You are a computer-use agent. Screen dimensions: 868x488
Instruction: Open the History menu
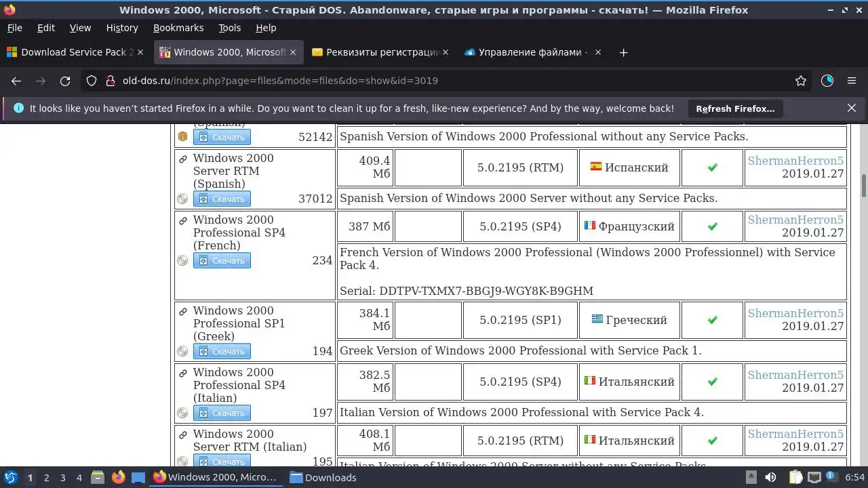[122, 28]
